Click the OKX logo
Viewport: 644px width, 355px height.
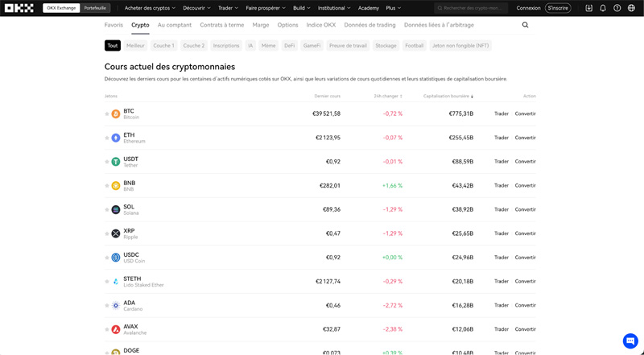pyautogui.click(x=19, y=8)
